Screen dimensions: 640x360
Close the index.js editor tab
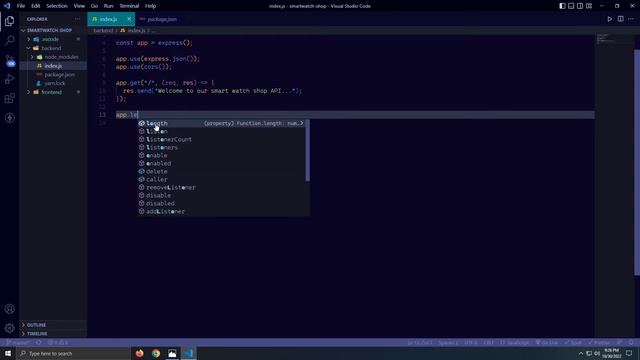point(129,19)
